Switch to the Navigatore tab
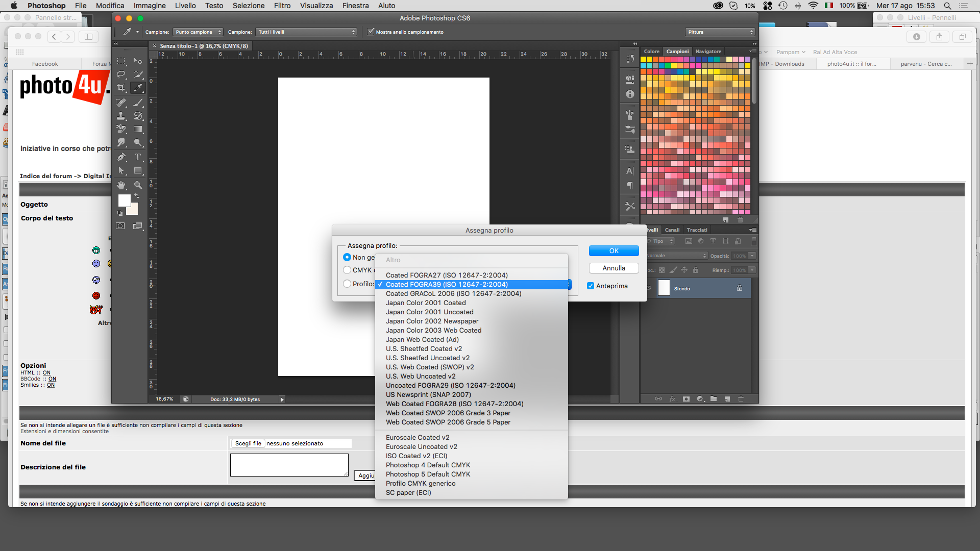The height and width of the screenshot is (551, 980). point(708,52)
